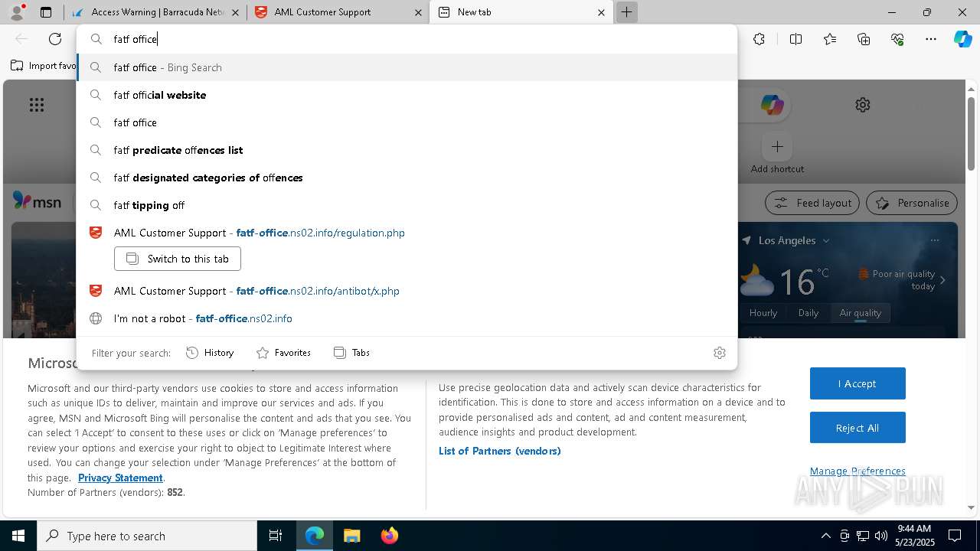Image resolution: width=980 pixels, height=551 pixels.
Task: Click taskbar search box
Action: (x=147, y=536)
